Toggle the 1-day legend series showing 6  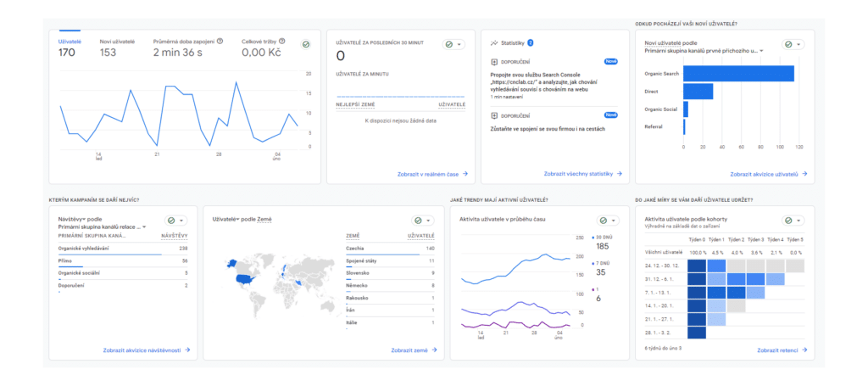[x=598, y=294]
